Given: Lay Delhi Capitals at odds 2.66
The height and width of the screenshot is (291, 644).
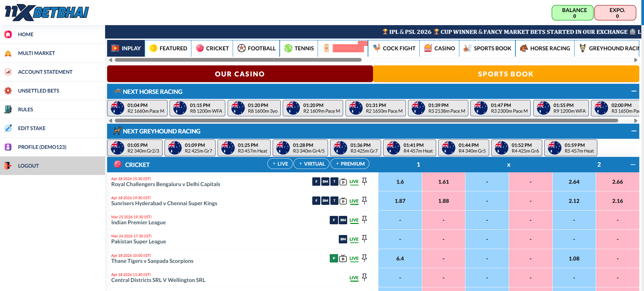Looking at the screenshot, I should (617, 182).
